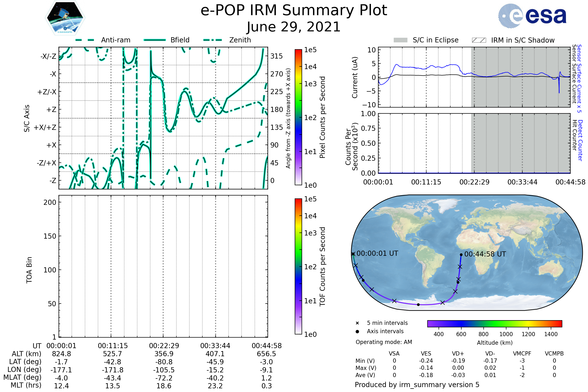Click the Altitude (km) color bar
Image resolution: width=588 pixels, height=392 pixels.
(x=494, y=323)
